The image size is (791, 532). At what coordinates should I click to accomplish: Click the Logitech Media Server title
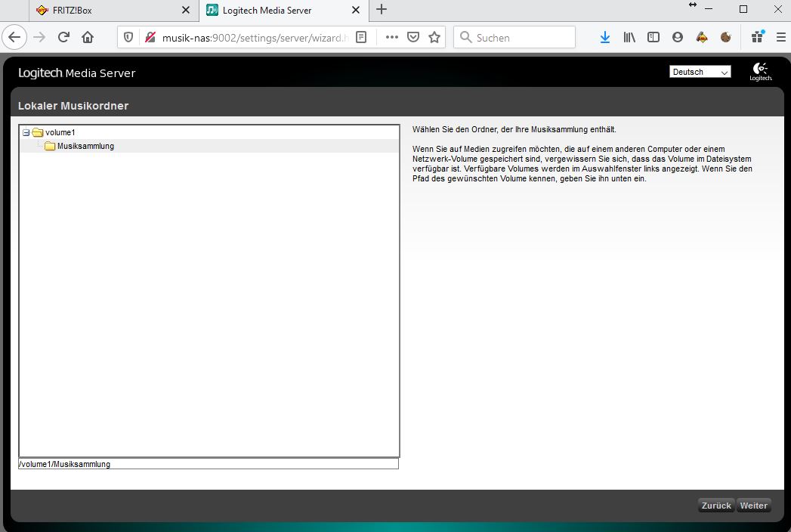pyautogui.click(x=76, y=73)
